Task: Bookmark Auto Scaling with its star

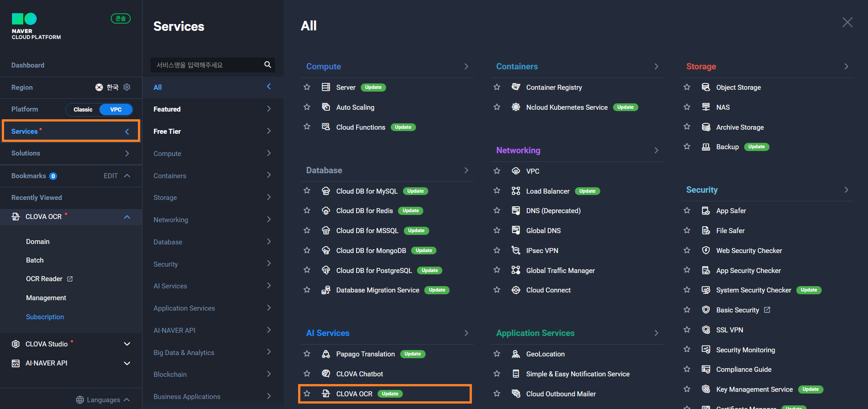Action: tap(307, 107)
